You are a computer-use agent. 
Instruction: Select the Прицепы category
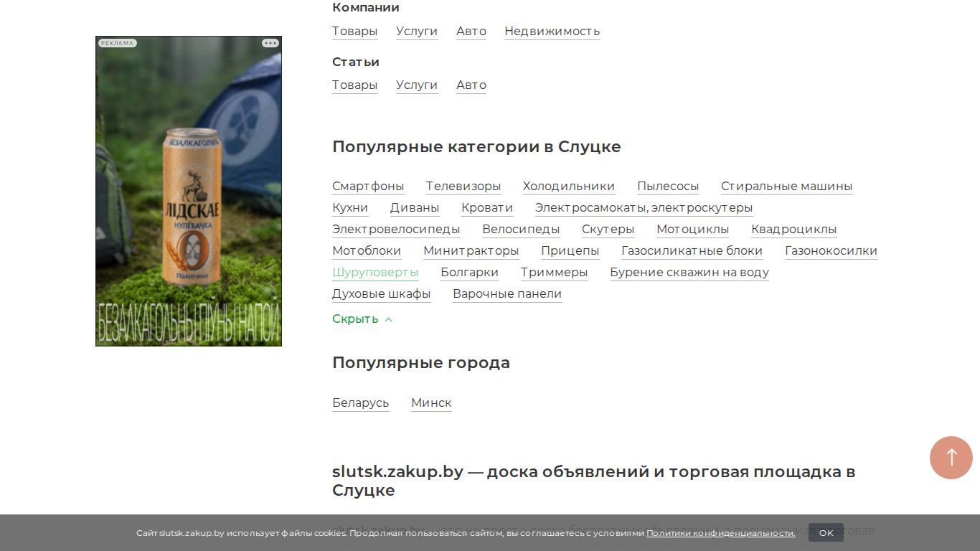point(570,250)
